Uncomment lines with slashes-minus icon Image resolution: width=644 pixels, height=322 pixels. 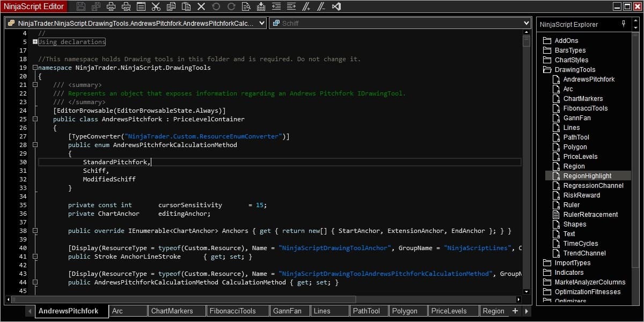coord(321,6)
